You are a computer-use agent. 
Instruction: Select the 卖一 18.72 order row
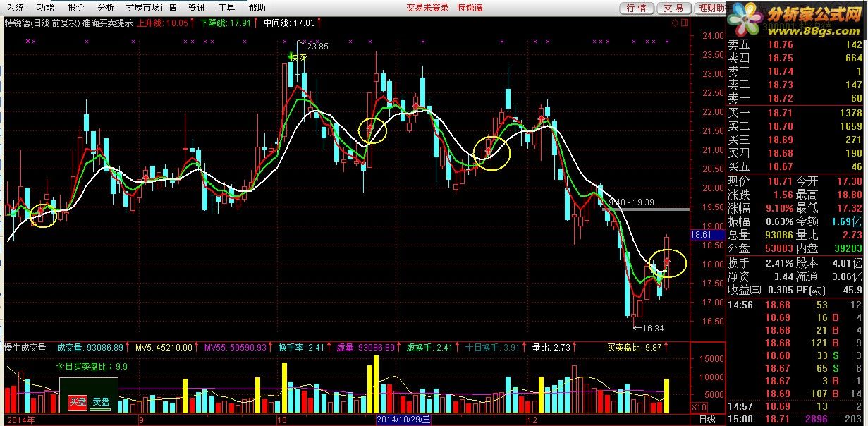coord(795,99)
